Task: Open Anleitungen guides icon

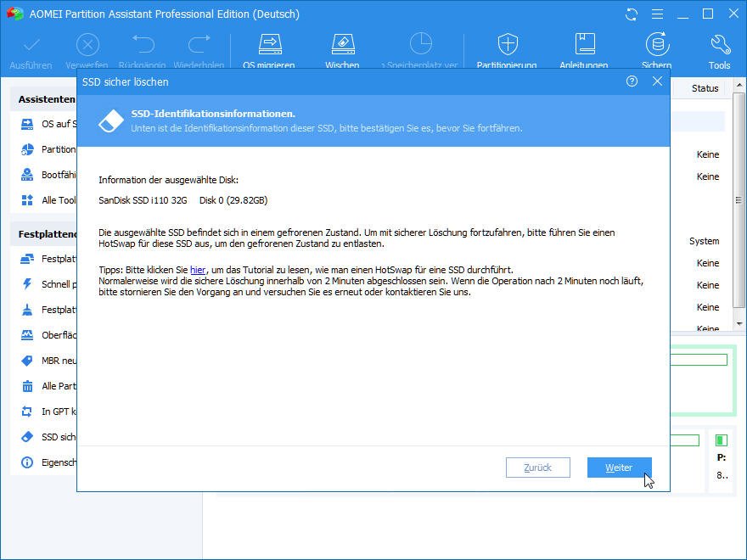Action: (x=584, y=51)
